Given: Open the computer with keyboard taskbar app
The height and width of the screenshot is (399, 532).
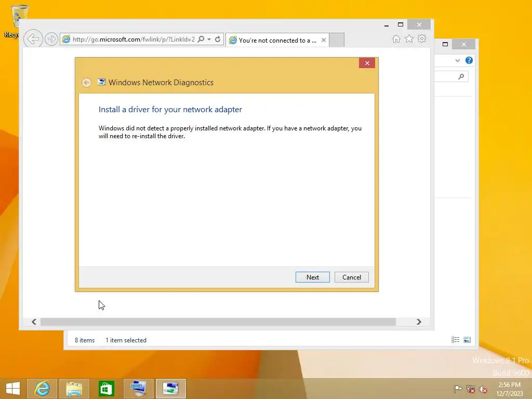Looking at the screenshot, I should tap(138, 389).
